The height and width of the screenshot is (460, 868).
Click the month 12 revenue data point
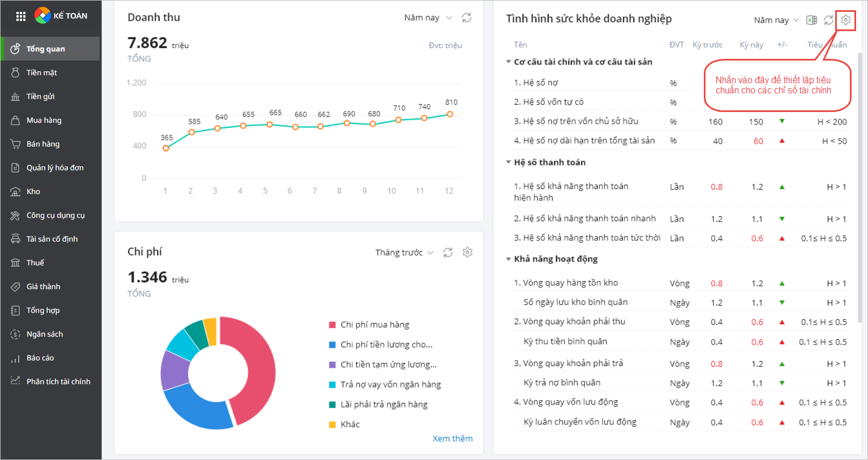coord(450,114)
